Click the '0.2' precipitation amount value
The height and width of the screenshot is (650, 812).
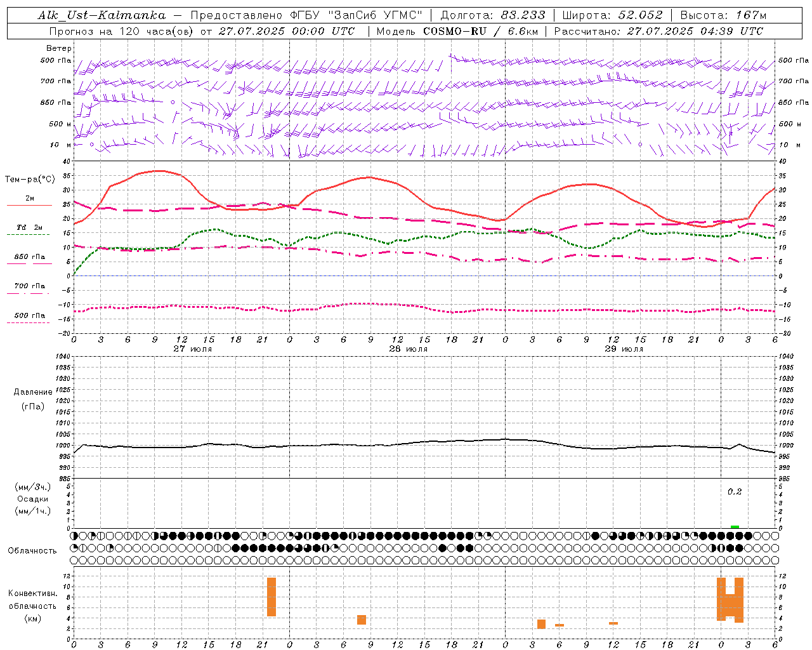(735, 492)
